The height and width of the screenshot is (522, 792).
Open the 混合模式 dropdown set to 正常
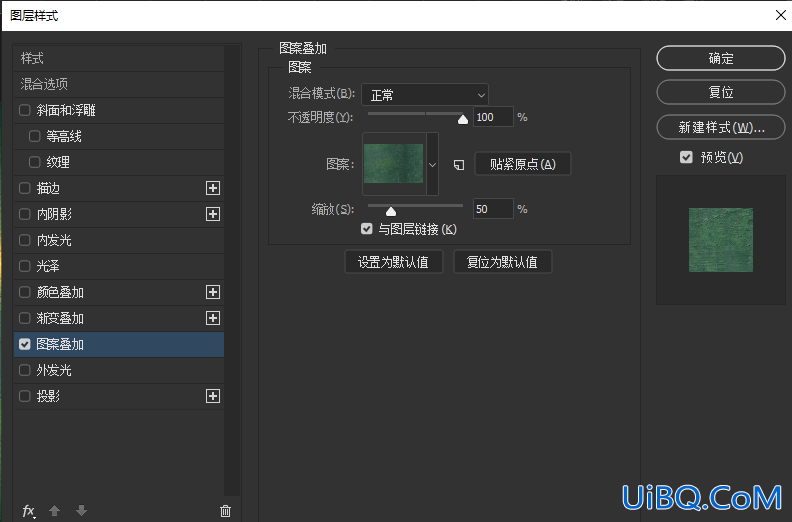point(425,94)
